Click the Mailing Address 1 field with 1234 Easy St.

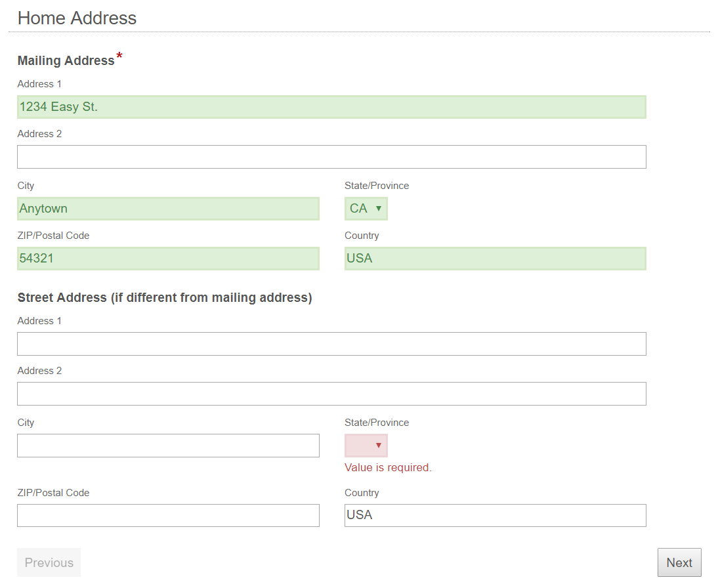pyautogui.click(x=331, y=107)
